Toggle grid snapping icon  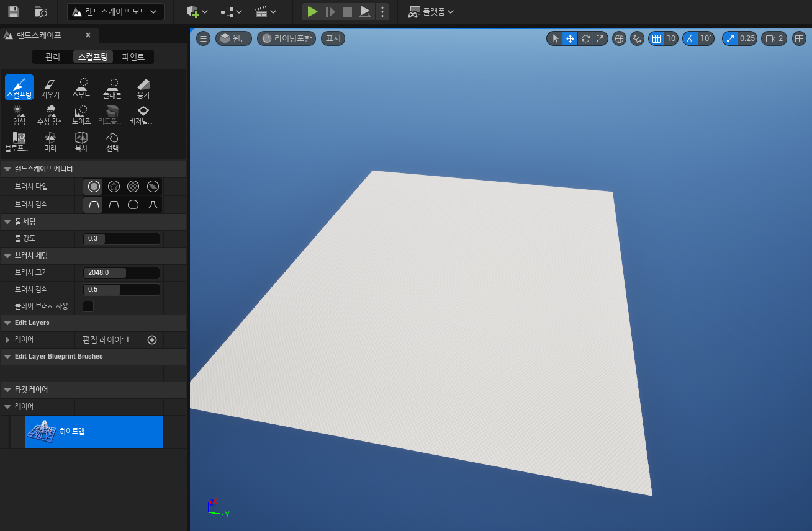(x=656, y=38)
